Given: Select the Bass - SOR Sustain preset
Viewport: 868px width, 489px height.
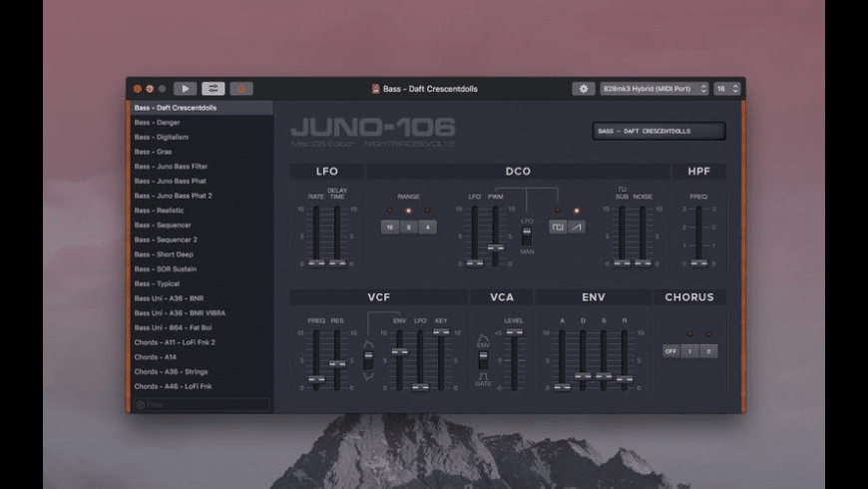Looking at the screenshot, I should 202,269.
